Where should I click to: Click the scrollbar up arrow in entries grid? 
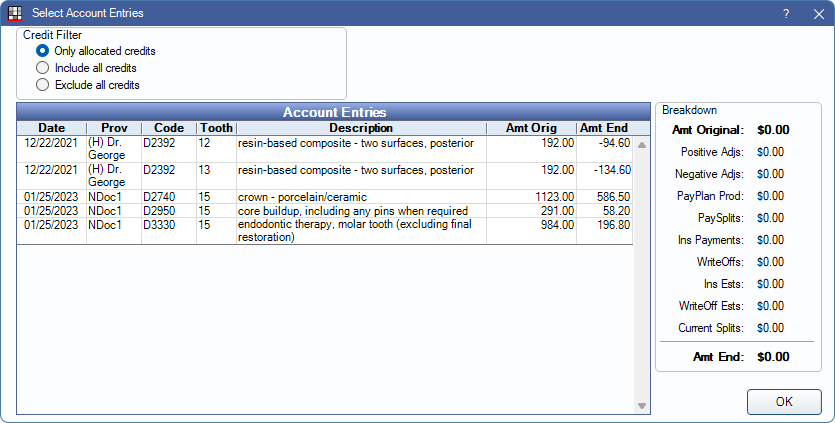coord(642,146)
